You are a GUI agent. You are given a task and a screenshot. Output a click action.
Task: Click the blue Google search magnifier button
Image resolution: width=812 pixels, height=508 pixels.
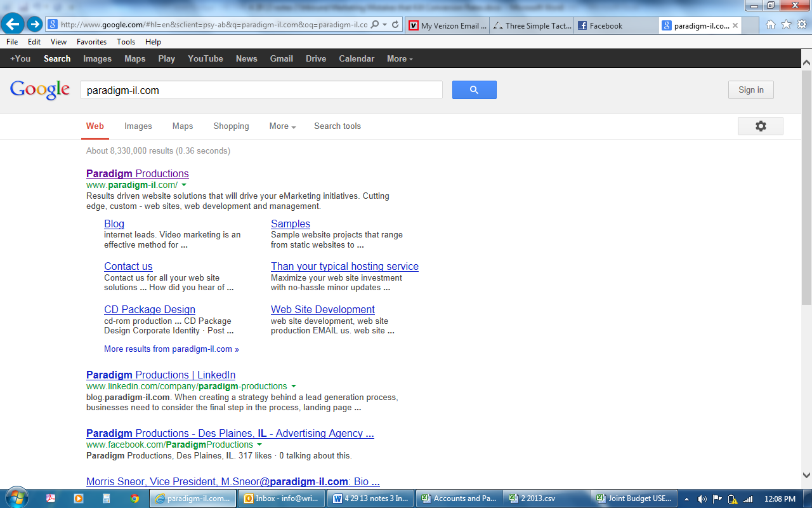[474, 90]
